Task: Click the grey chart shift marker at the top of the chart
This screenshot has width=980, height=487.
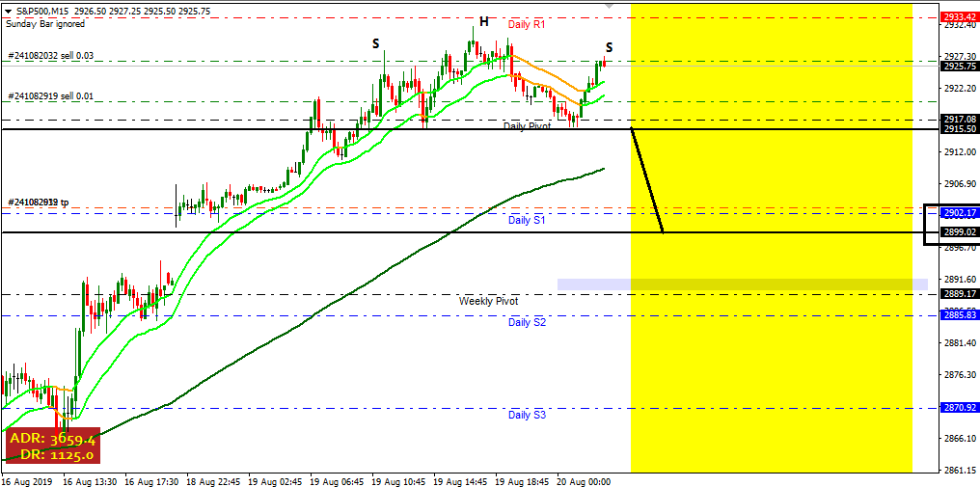Action: (x=610, y=6)
